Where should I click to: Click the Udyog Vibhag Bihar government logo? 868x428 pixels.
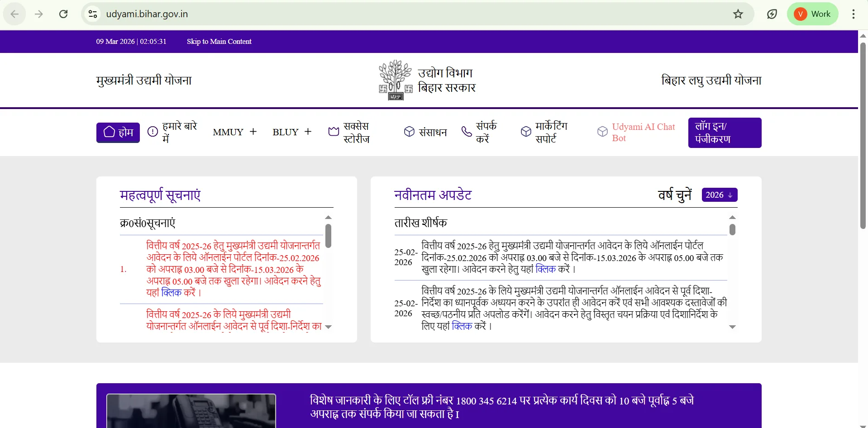[x=395, y=80]
